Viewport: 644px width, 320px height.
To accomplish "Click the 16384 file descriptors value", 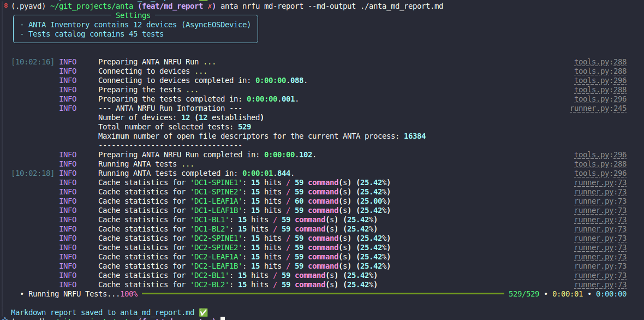I will pyautogui.click(x=415, y=136).
